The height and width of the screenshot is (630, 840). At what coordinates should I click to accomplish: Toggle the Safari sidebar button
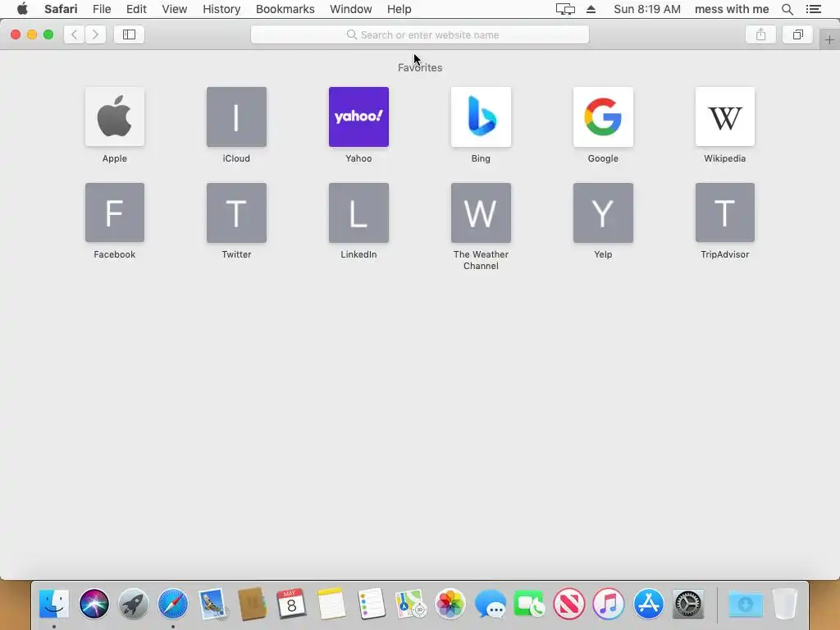click(x=129, y=34)
